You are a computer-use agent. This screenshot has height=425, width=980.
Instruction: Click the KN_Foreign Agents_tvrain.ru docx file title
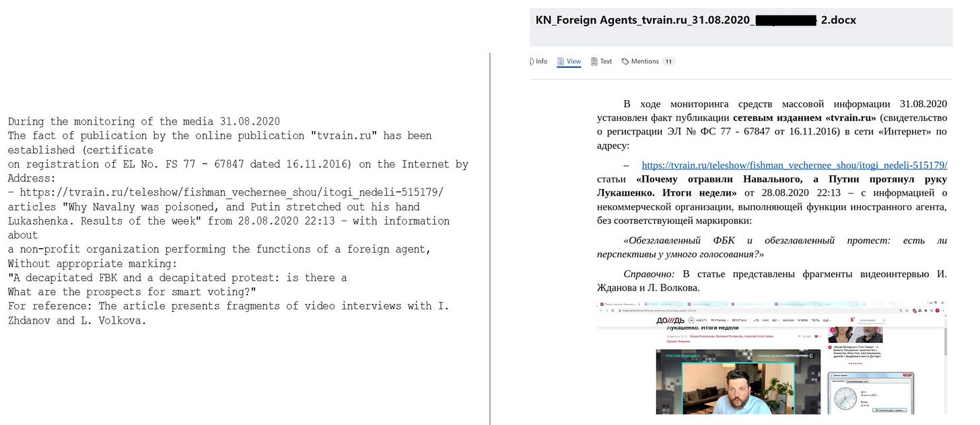pyautogui.click(x=695, y=20)
